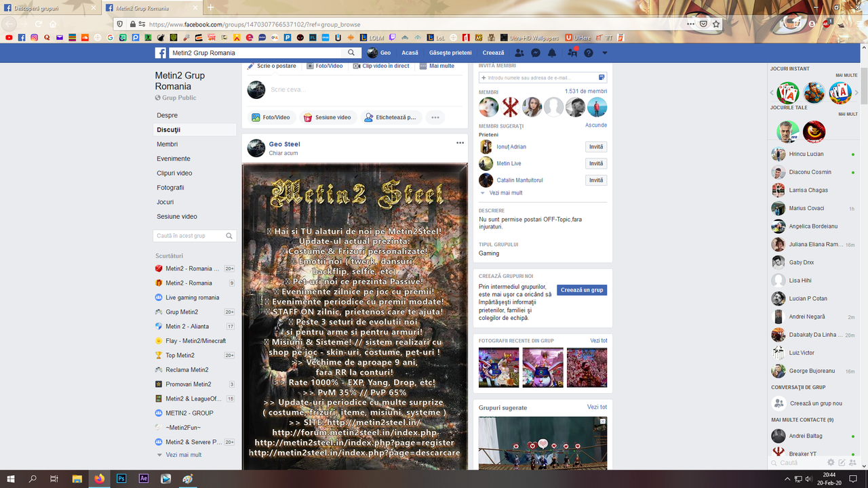This screenshot has height=488, width=868.
Task: Open Facebook friend requests icon
Action: coord(519,53)
